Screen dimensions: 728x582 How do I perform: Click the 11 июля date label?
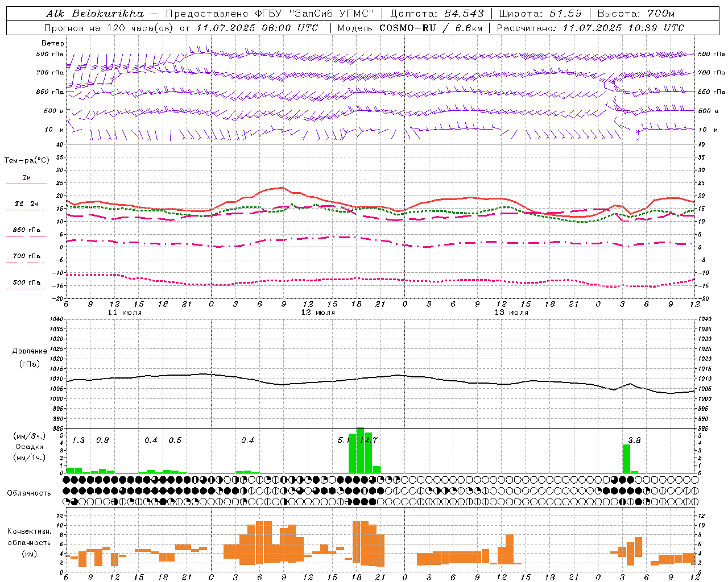coord(125,313)
